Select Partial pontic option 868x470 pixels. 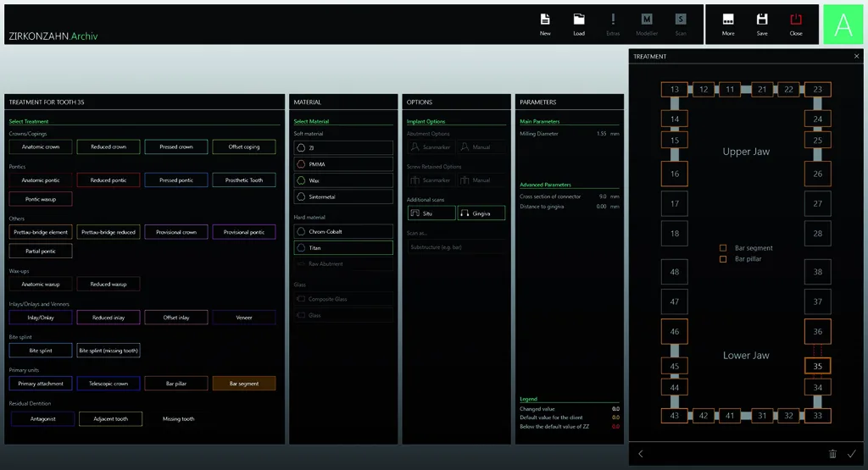(41, 251)
